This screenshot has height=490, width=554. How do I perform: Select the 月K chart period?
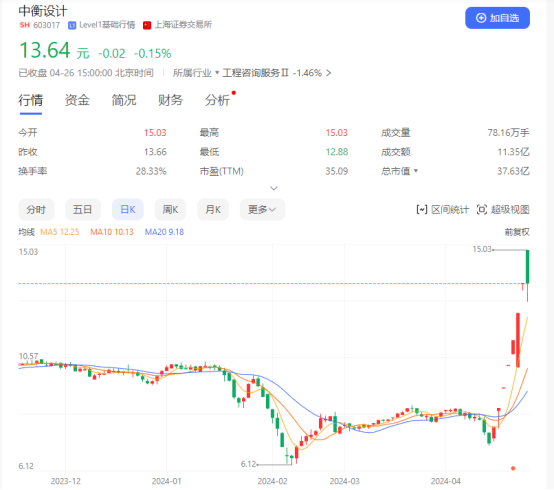coord(213,209)
